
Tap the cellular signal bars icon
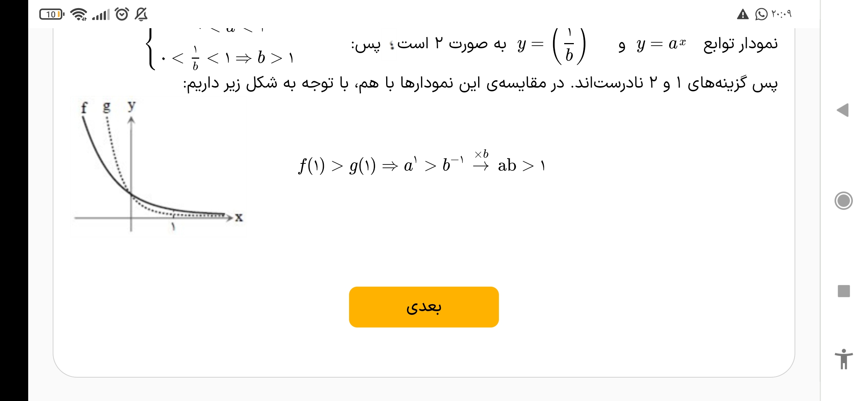101,14
